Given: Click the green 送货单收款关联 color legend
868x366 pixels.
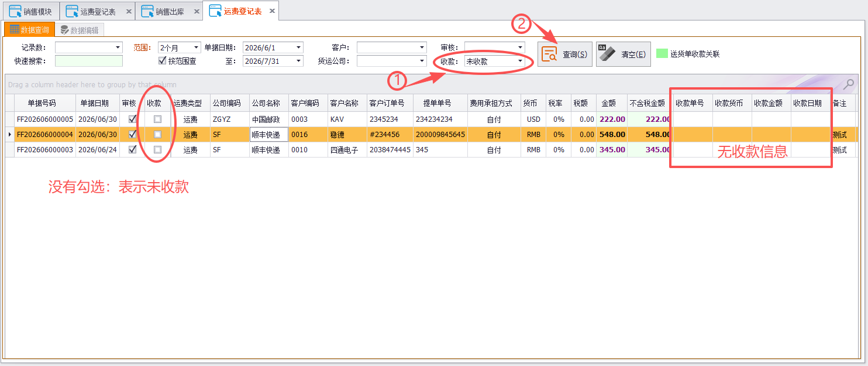Looking at the screenshot, I should click(x=662, y=54).
